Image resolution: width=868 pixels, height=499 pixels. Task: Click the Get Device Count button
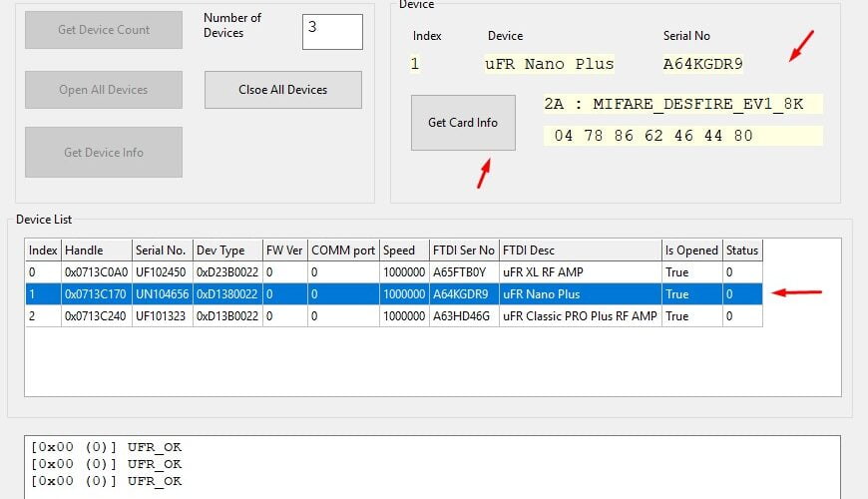point(104,30)
